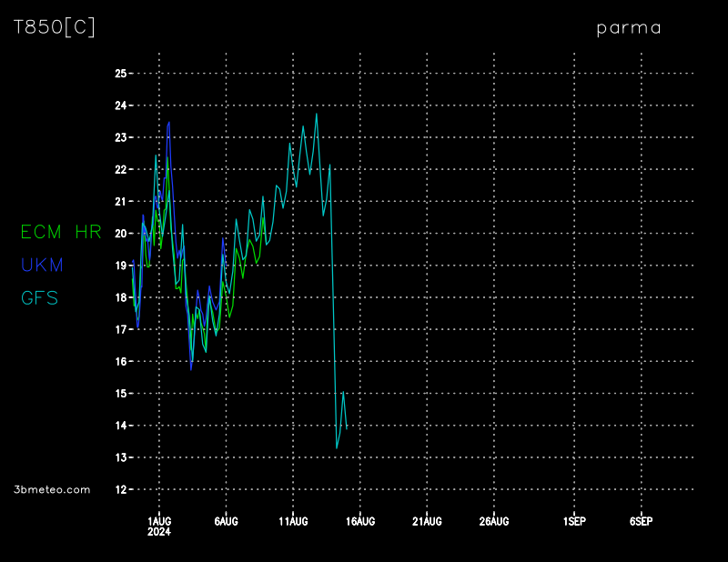
Task: Click the GFS legend label
Action: (39, 297)
